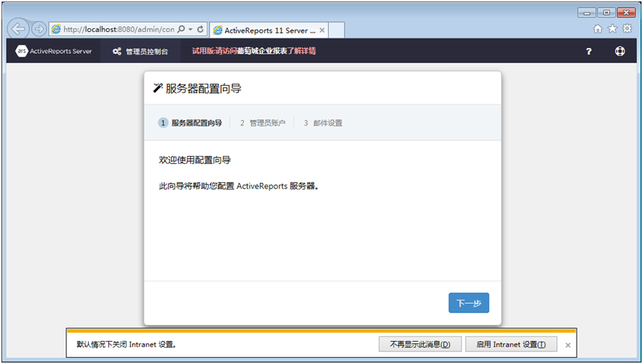Open the browser Home icon
This screenshot has height=364, width=643.
(597, 29)
